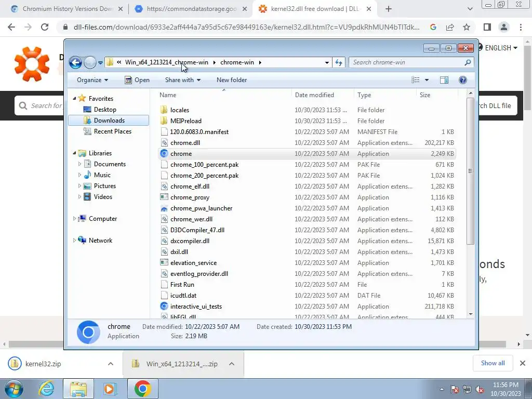Expand the Music library node

(79, 175)
